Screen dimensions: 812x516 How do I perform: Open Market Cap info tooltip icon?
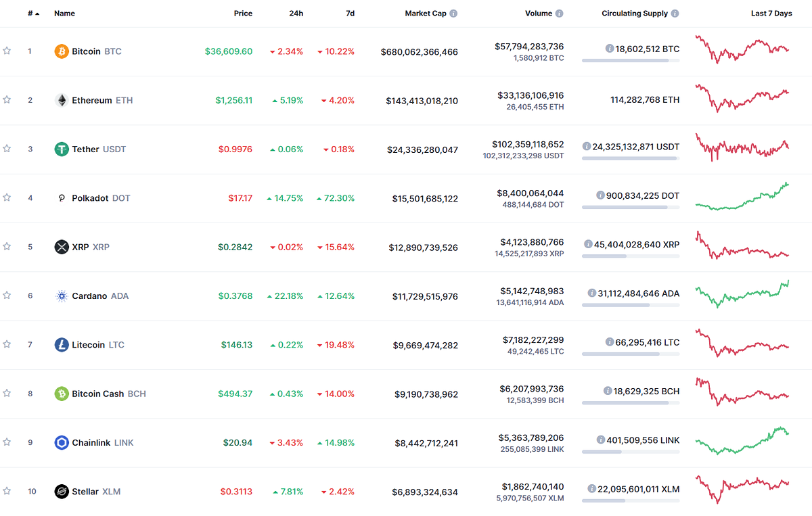pos(453,14)
